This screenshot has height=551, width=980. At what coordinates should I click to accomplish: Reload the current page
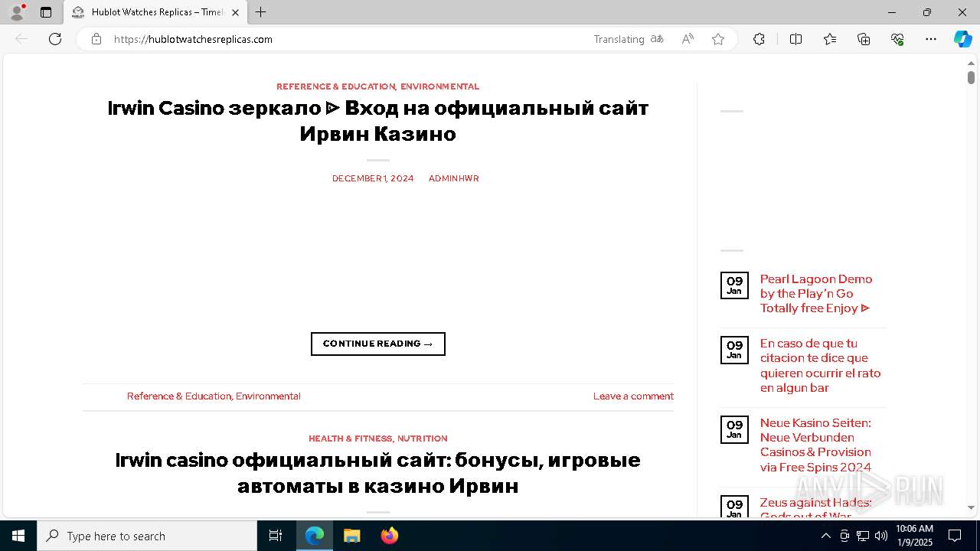pyautogui.click(x=55, y=39)
